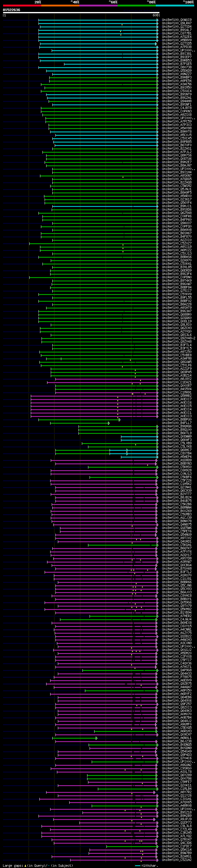Select the UniRef100_B9HVT8 hit
The width and height of the screenshot is (197, 868).
(177, 131)
